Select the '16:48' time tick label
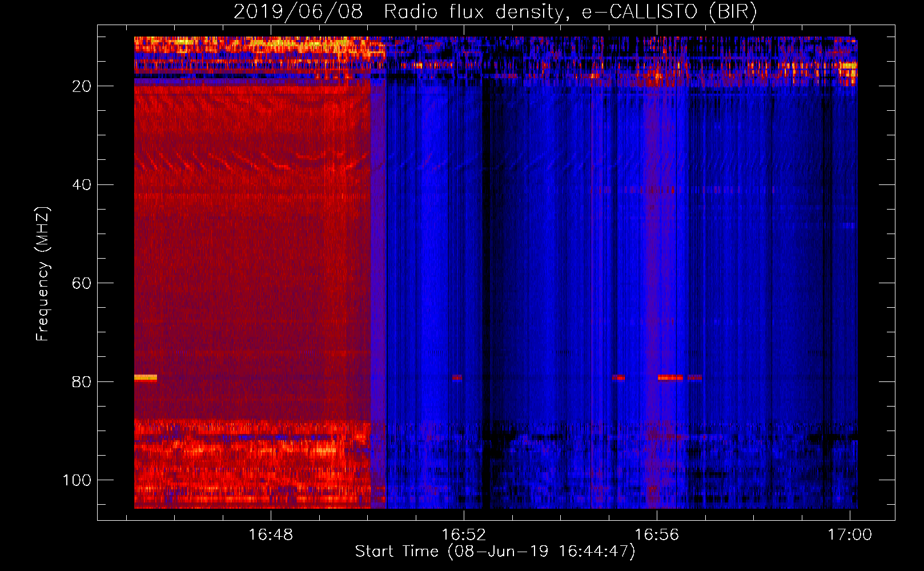The height and width of the screenshot is (571, 924). click(x=271, y=534)
